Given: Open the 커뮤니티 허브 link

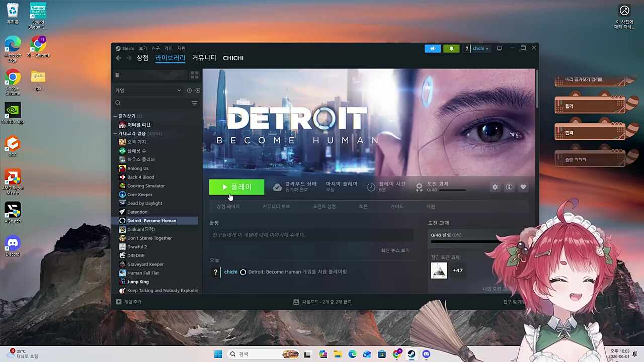Looking at the screenshot, I should (276, 207).
